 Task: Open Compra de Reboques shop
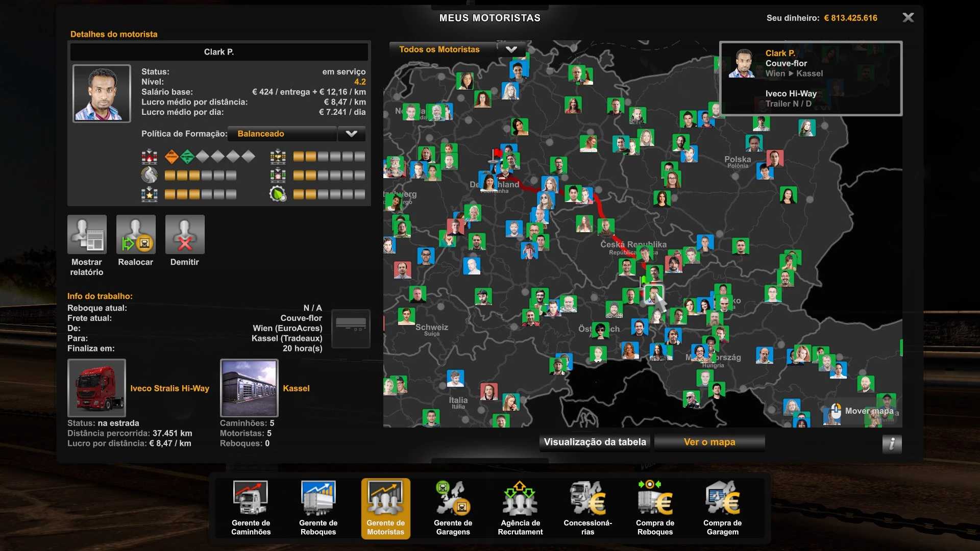tap(655, 508)
